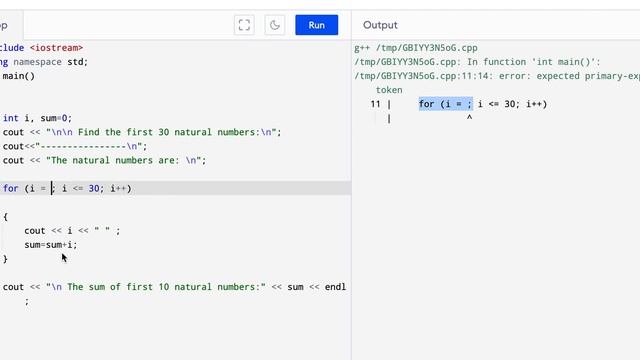Click the 'Find the first 30 natural numbers' line
Viewport: 640px width, 360px height.
click(142, 132)
